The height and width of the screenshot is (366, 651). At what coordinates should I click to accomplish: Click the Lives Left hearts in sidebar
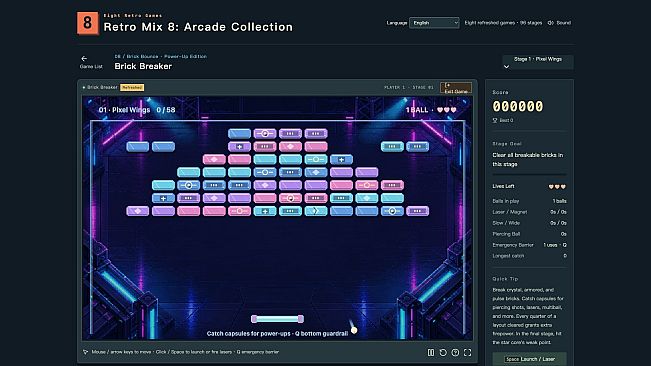tap(557, 187)
